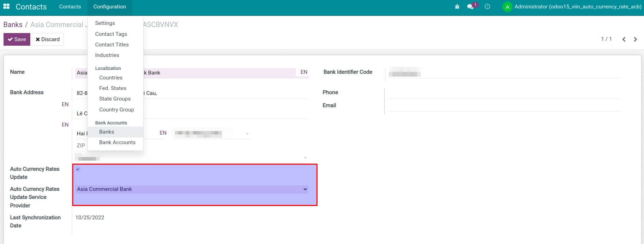Viewport: 644px width, 244px height.
Task: Click the pager text 1 / 1
Action: pyautogui.click(x=606, y=39)
